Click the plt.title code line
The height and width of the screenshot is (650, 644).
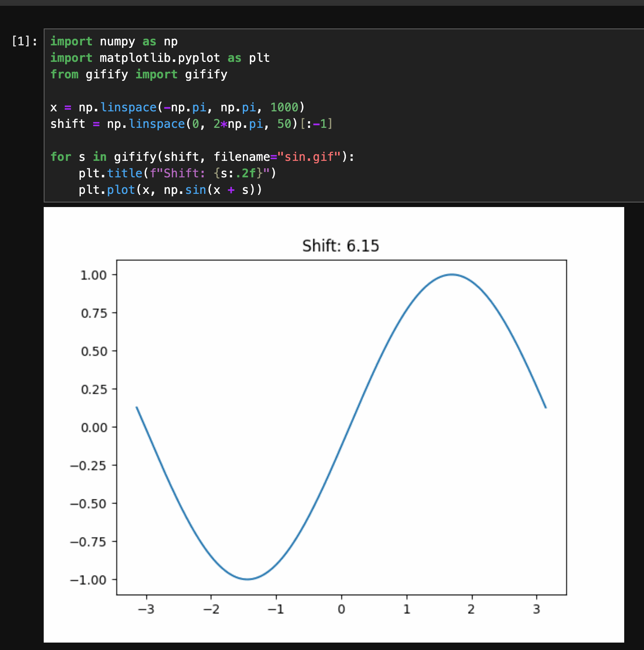[177, 173]
